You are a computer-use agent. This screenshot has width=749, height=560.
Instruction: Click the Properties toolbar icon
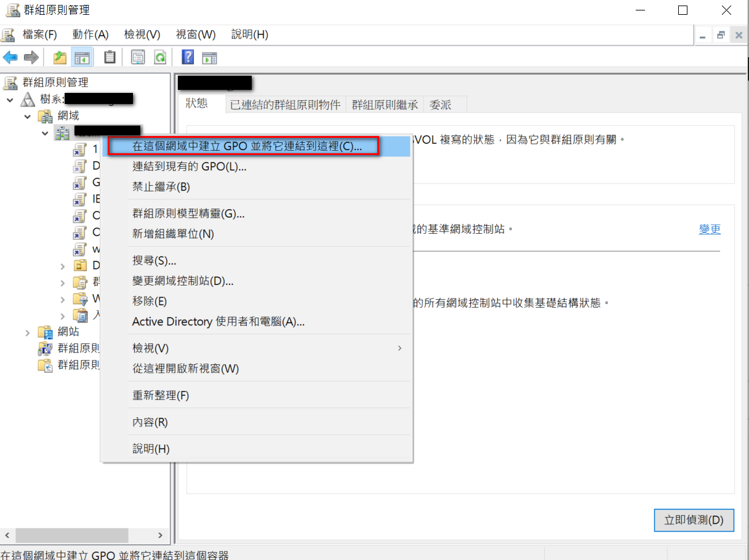[138, 58]
